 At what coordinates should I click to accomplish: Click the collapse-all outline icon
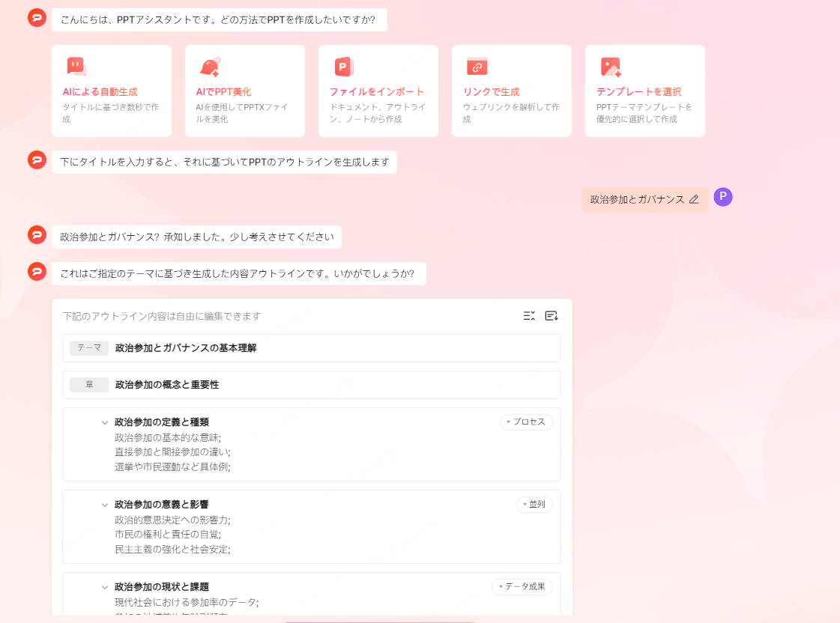pos(529,316)
